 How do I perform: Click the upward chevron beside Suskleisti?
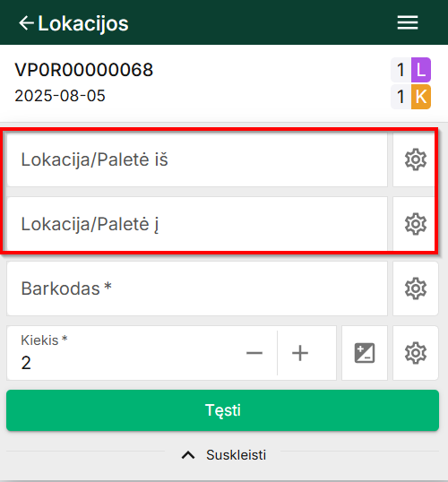coord(188,455)
